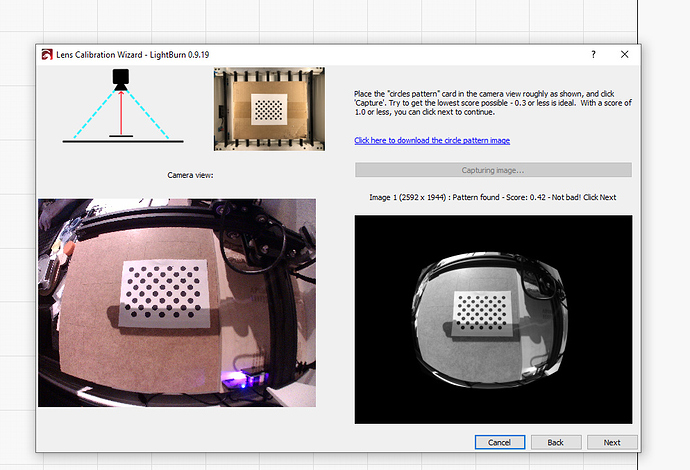This screenshot has height=470, width=690.
Task: Click the circles pattern instruction text
Action: tap(493, 103)
